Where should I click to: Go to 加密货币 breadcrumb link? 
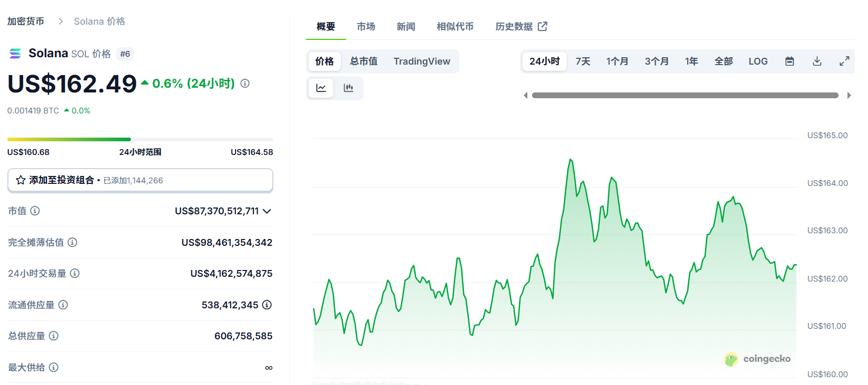click(x=26, y=22)
